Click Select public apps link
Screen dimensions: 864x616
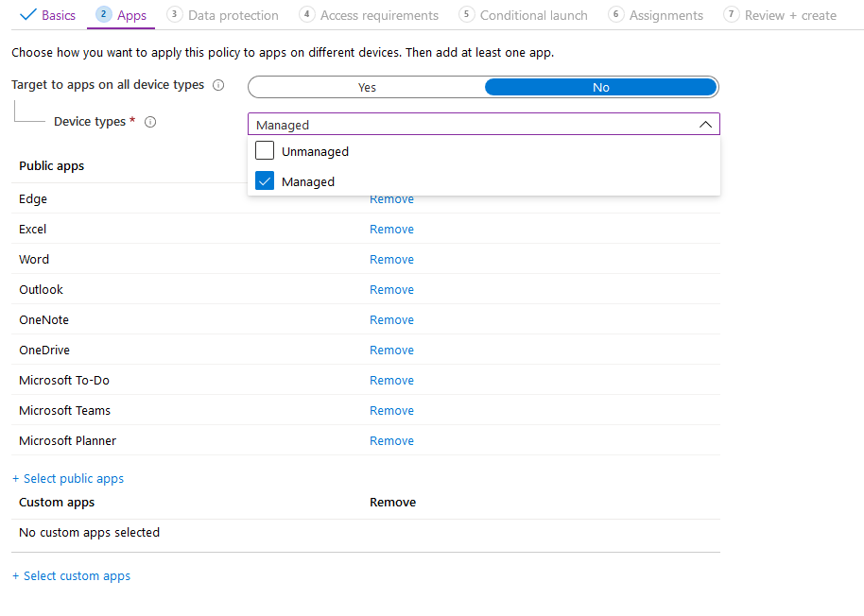tap(68, 479)
